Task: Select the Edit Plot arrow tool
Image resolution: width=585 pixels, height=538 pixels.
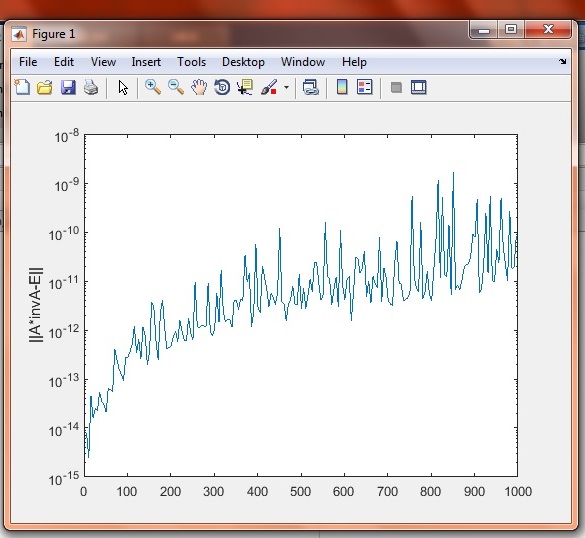Action: point(123,88)
